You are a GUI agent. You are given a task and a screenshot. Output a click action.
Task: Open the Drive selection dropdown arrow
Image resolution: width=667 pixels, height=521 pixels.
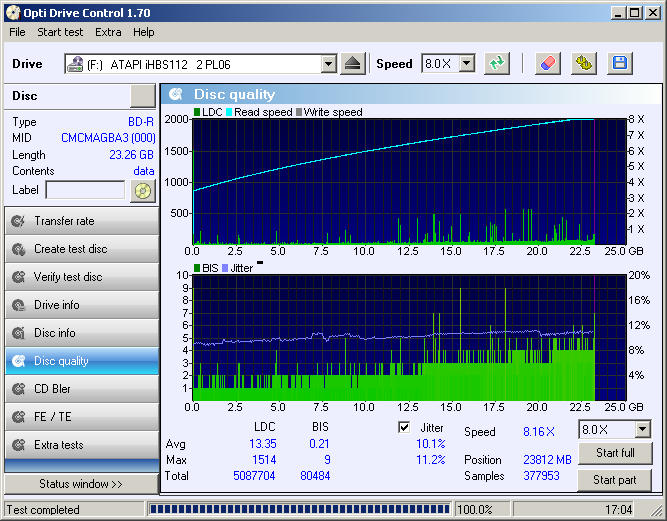tap(328, 64)
